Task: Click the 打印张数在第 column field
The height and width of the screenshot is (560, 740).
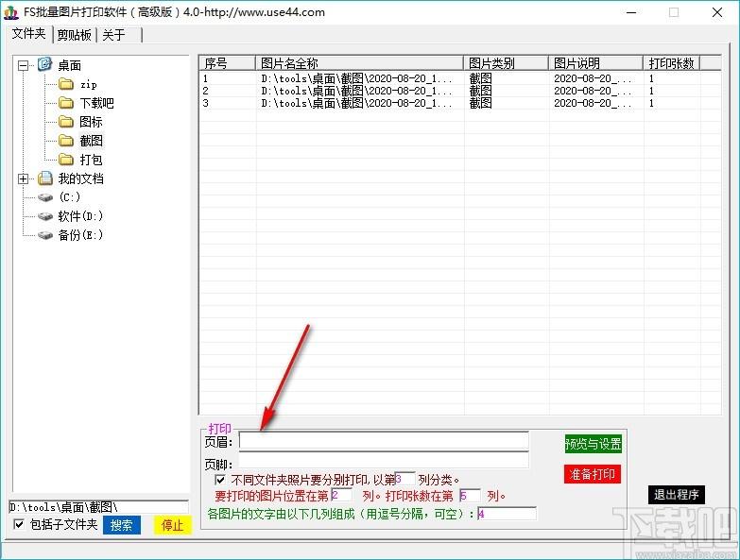Action: pos(470,496)
